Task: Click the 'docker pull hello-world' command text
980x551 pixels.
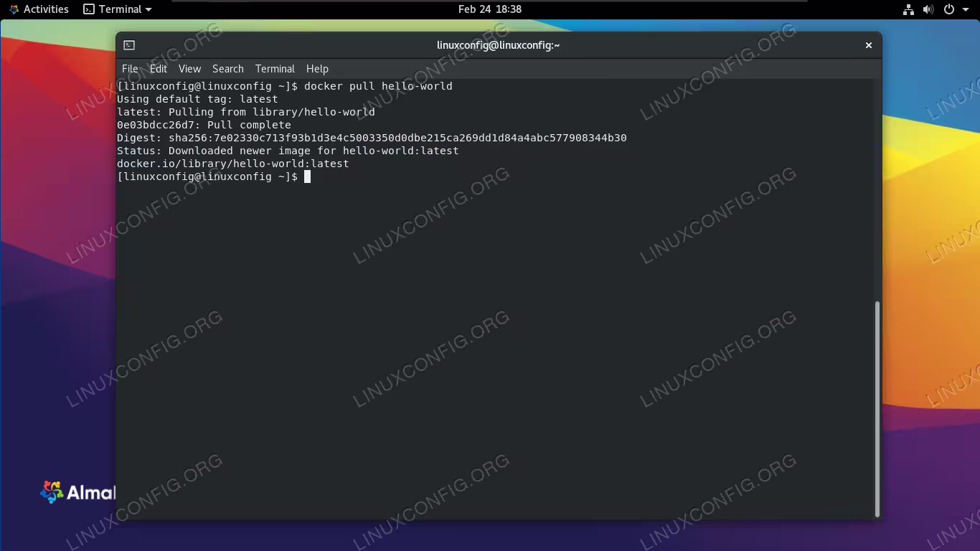Action: [x=378, y=86]
